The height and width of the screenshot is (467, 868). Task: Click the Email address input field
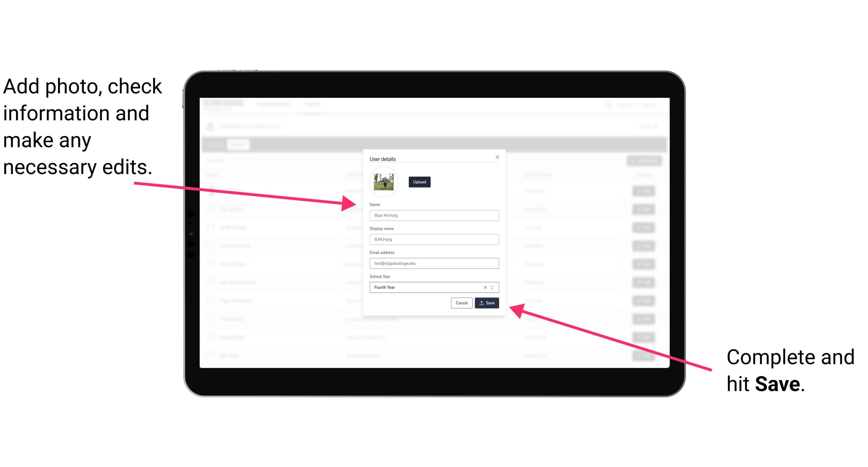coord(433,264)
